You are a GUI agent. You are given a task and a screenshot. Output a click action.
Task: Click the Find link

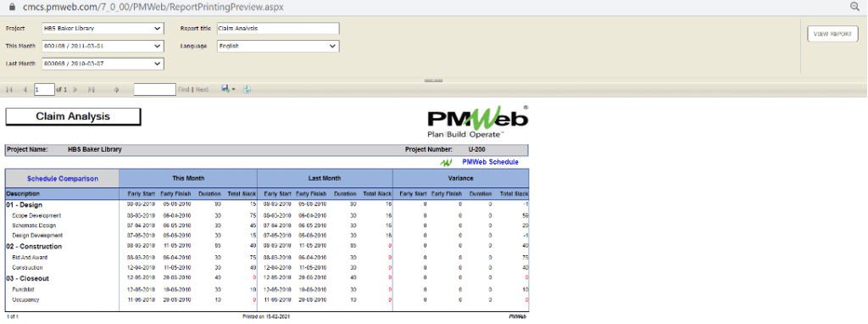point(183,90)
